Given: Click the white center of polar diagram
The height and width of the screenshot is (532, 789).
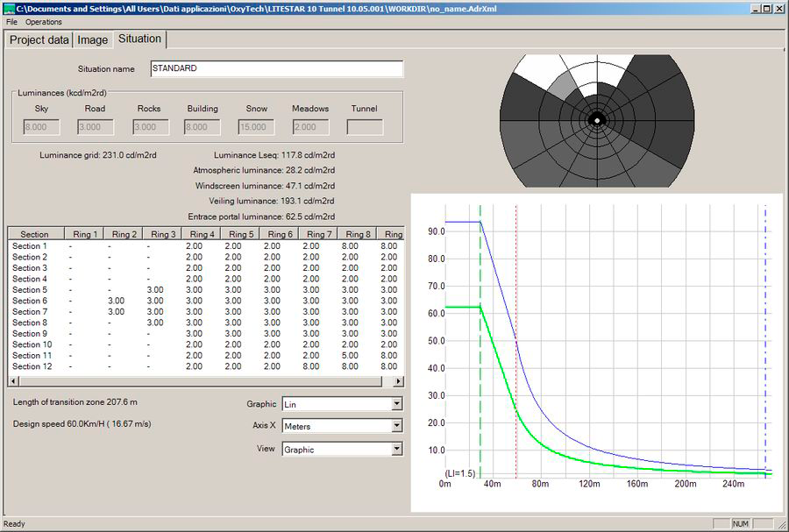Looking at the screenshot, I should [596, 119].
